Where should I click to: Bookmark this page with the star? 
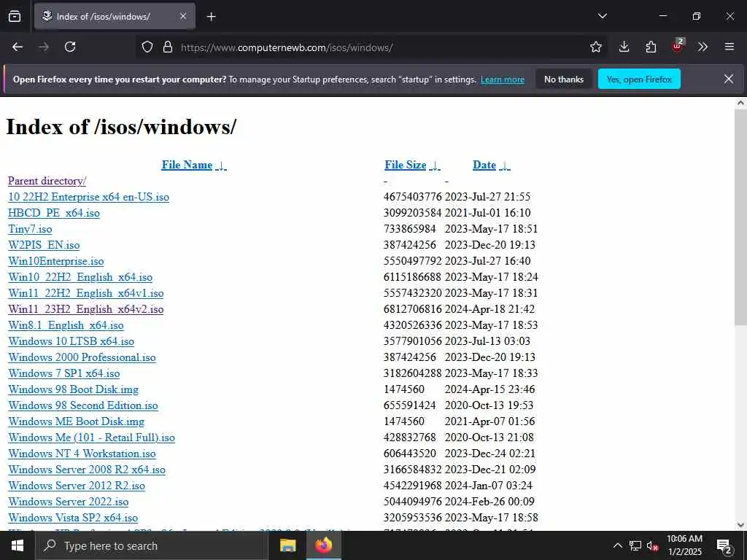(596, 47)
